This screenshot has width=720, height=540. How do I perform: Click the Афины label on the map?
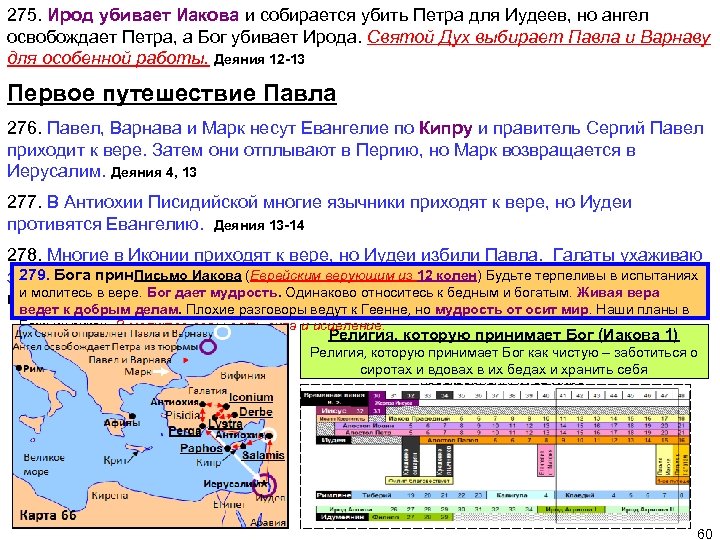click(x=122, y=422)
